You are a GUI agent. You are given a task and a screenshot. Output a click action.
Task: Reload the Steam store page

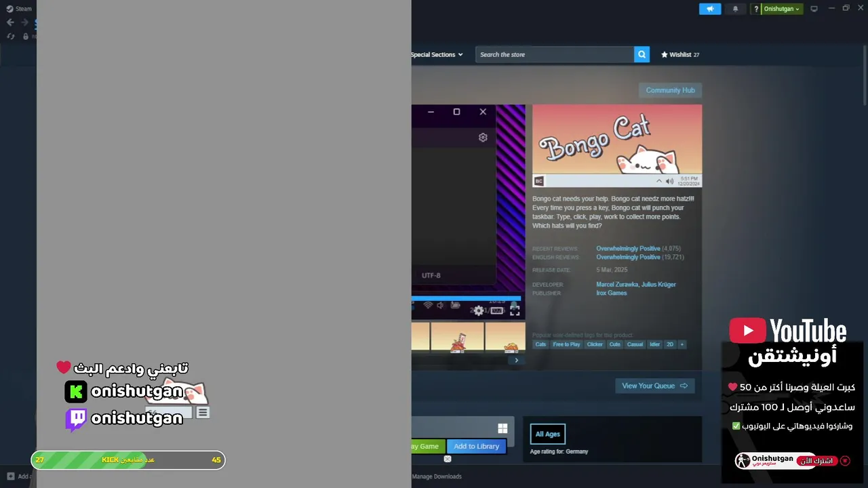[11, 37]
